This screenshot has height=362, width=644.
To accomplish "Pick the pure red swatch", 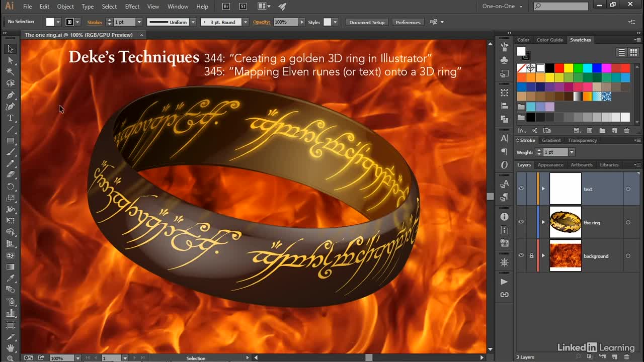I will [x=559, y=68].
